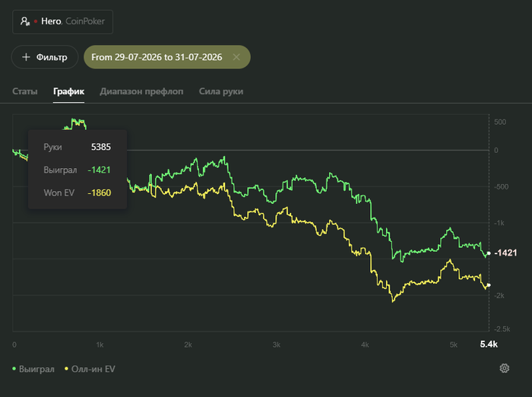
Task: Click the -2.5k label on the y-axis
Action: (502, 329)
